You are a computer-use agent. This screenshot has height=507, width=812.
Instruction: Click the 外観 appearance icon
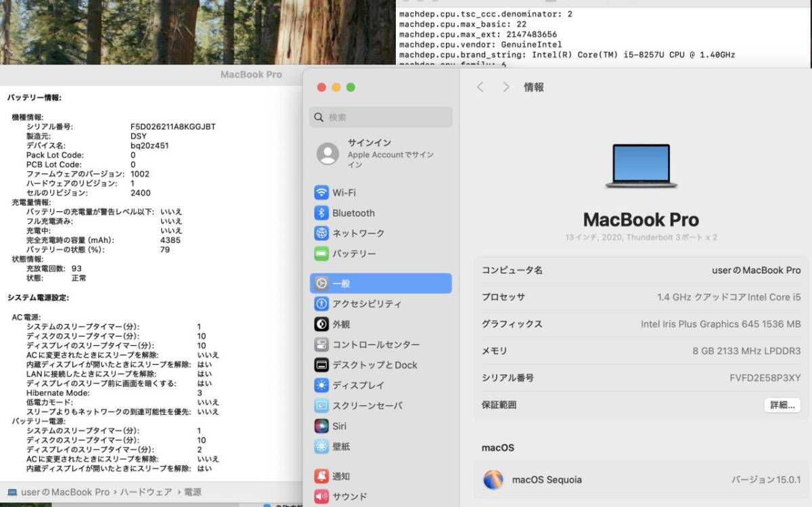(x=321, y=324)
